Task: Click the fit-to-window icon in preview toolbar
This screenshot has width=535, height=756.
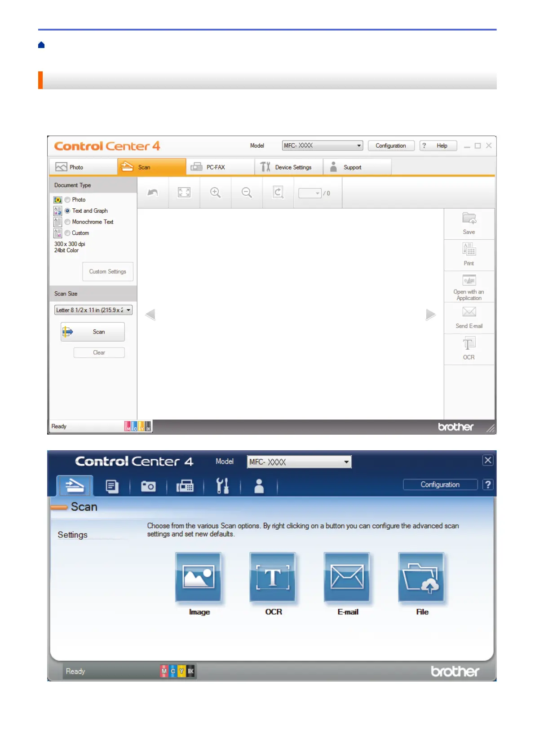Action: tap(184, 193)
